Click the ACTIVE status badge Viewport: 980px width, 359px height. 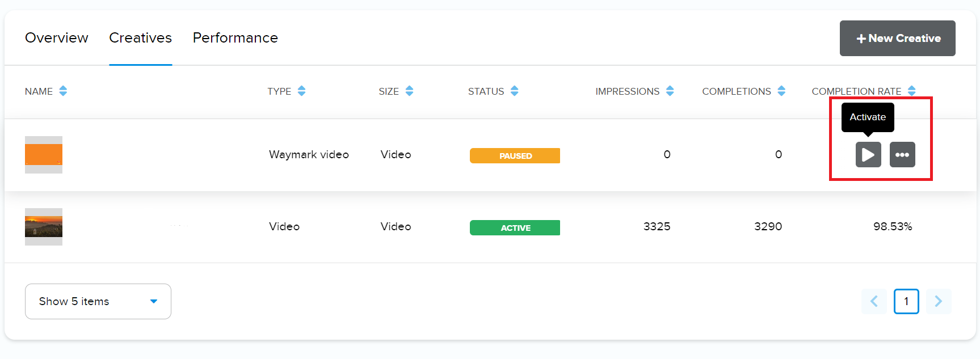(x=515, y=227)
